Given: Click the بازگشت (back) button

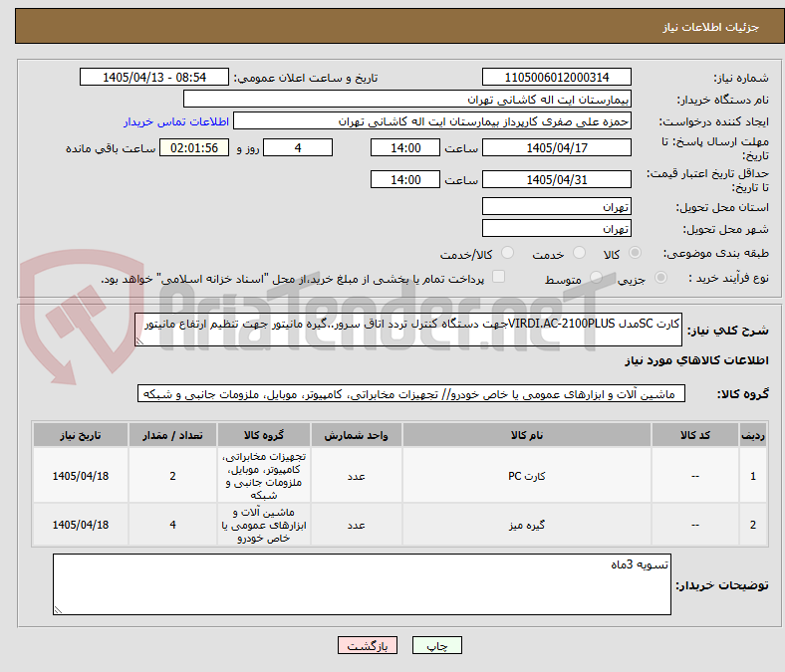Looking at the screenshot, I should tap(368, 645).
